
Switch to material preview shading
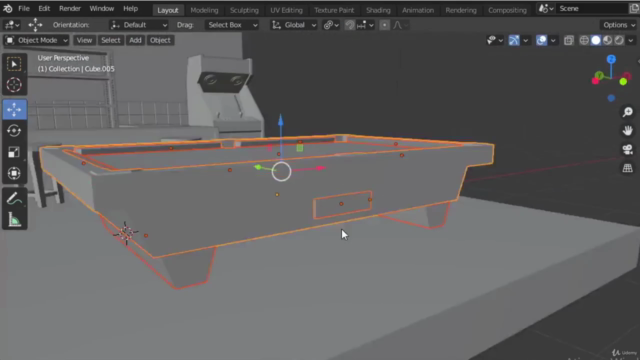pyautogui.click(x=607, y=40)
